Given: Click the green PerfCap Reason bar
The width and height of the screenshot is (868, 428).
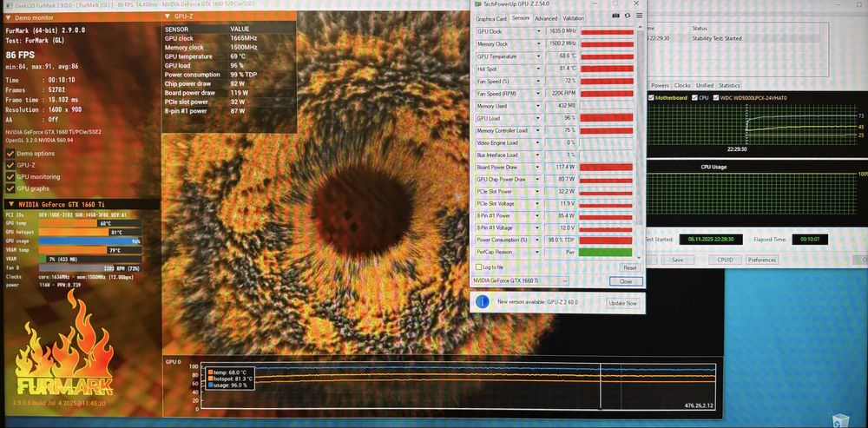Looking at the screenshot, I should [606, 252].
